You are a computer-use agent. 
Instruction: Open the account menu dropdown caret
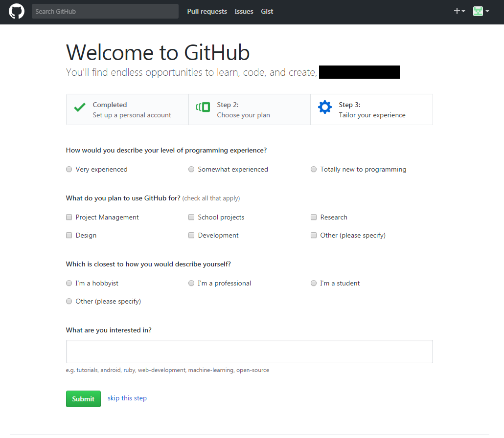click(x=487, y=11)
